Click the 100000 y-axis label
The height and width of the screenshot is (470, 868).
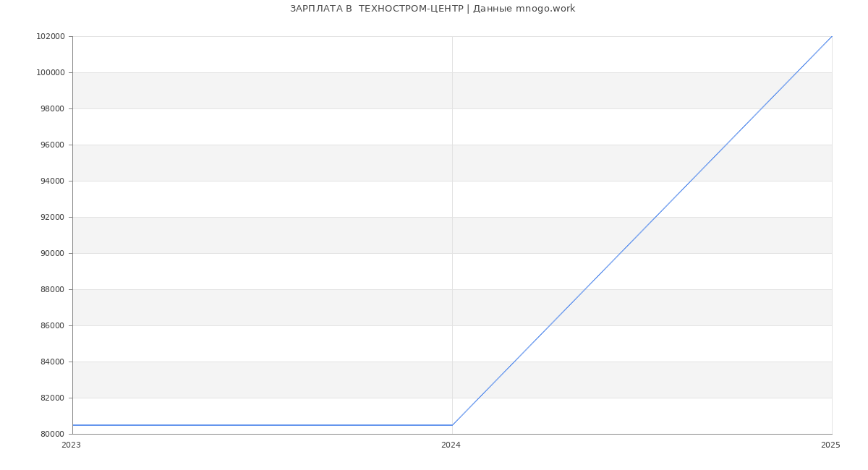tap(51, 73)
